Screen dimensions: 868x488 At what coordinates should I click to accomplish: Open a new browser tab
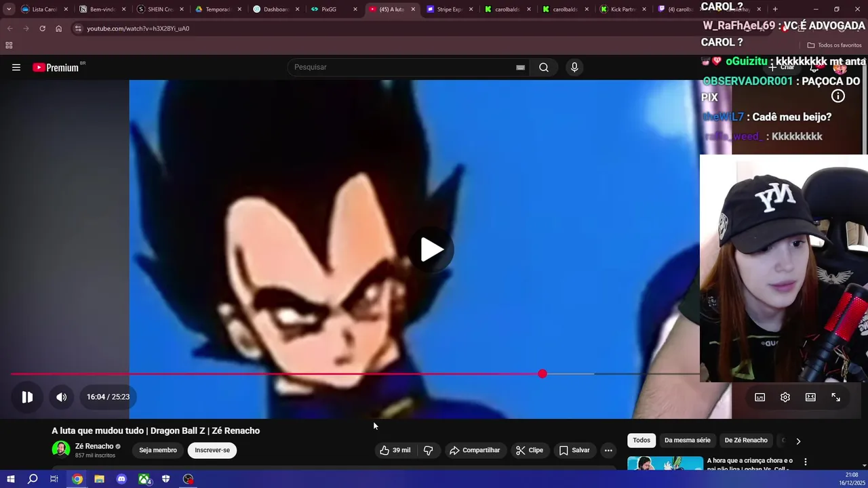click(775, 9)
